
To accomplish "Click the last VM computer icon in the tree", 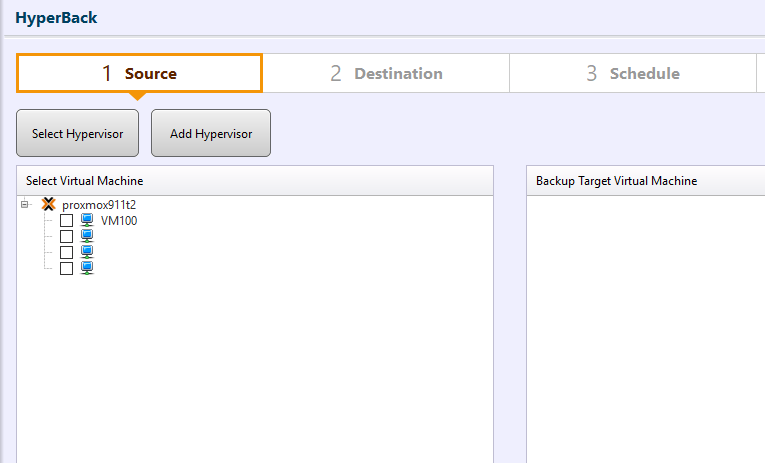I will (87, 268).
